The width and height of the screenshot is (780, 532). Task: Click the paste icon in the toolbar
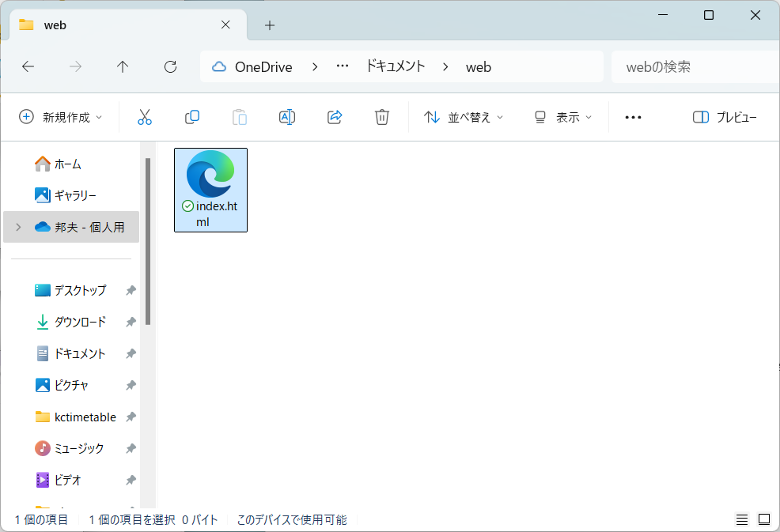click(240, 116)
